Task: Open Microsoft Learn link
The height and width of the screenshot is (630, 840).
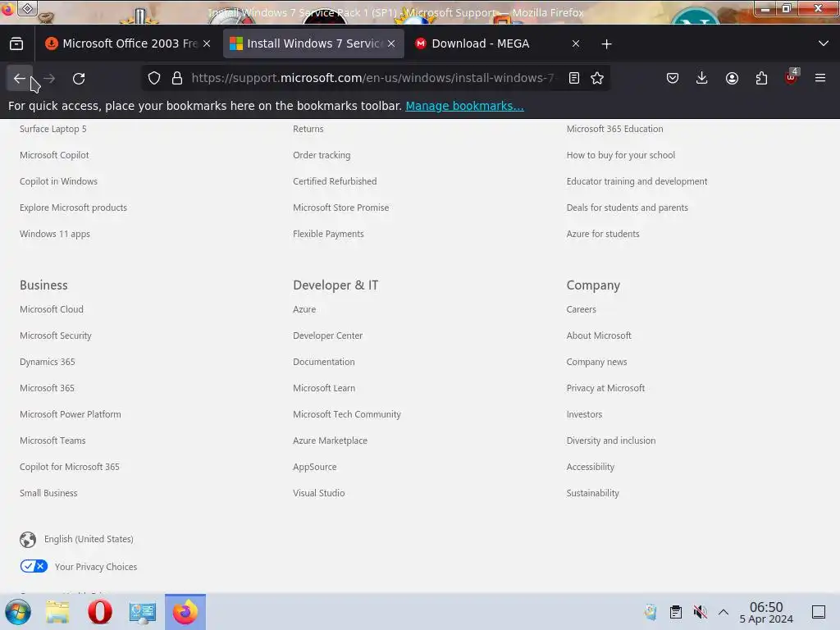Action: pyautogui.click(x=324, y=388)
